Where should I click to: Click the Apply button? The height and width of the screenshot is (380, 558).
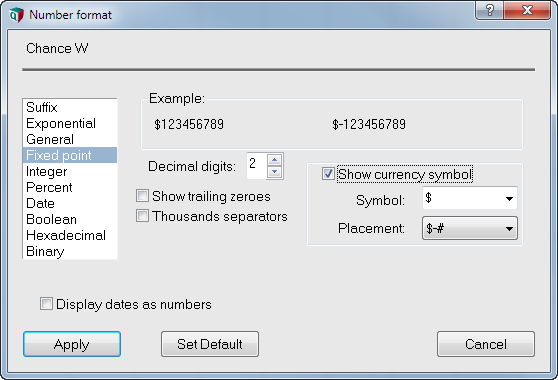72,344
